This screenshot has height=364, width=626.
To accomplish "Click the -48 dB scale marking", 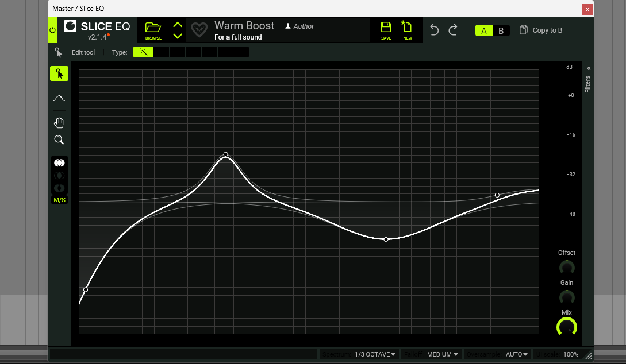I will click(x=571, y=214).
